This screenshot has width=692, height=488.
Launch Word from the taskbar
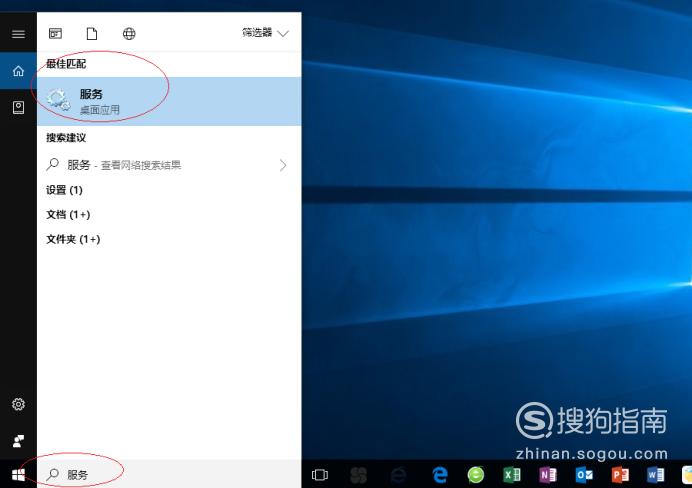tap(656, 475)
